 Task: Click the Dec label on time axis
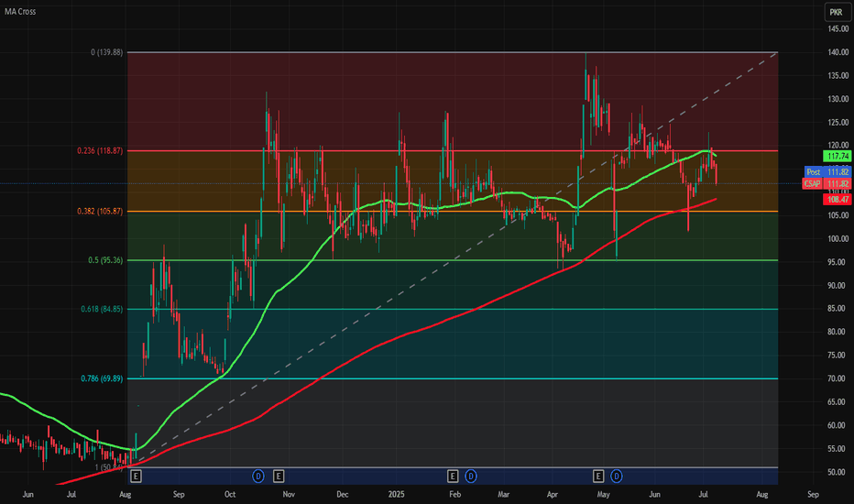(x=342, y=495)
